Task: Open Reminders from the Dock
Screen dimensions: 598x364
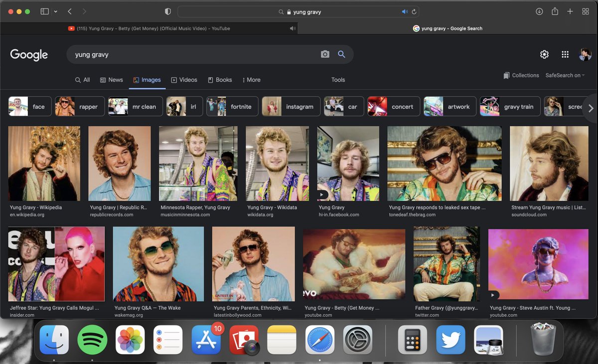Action: click(x=168, y=340)
